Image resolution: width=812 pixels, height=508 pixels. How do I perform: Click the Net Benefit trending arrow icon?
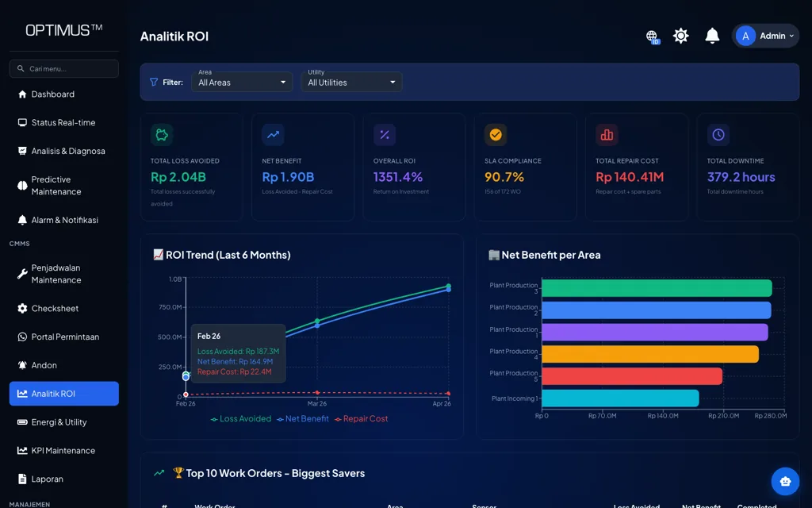[x=273, y=135]
